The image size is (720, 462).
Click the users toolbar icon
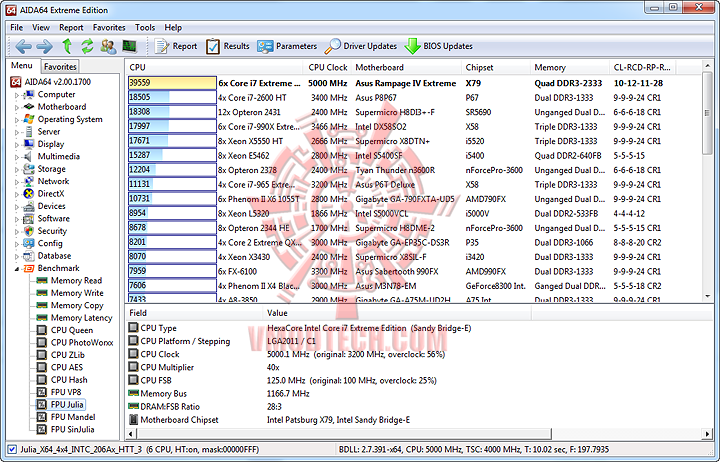pyautogui.click(x=109, y=46)
